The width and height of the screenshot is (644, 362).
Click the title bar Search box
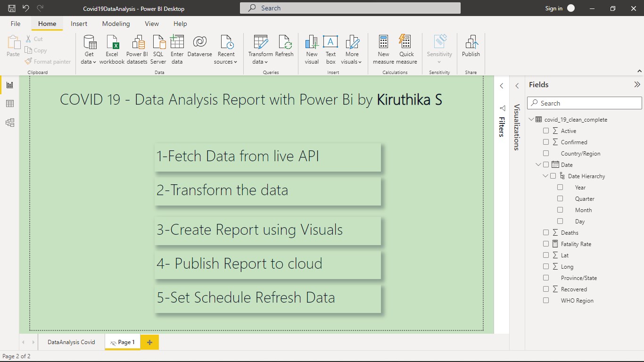click(x=350, y=8)
